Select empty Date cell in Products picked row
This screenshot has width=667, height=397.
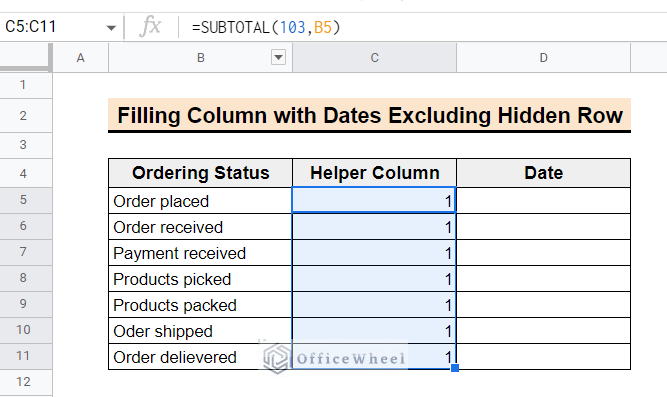click(x=543, y=278)
